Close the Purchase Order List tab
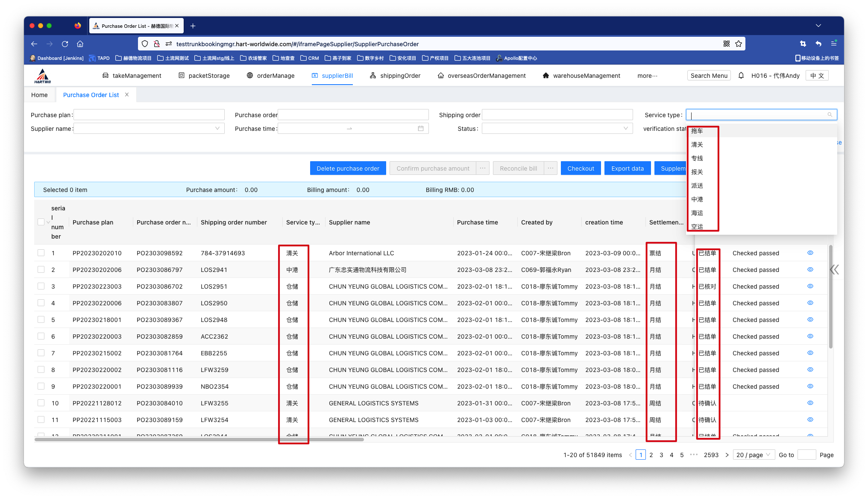This screenshot has height=499, width=868. 127,95
